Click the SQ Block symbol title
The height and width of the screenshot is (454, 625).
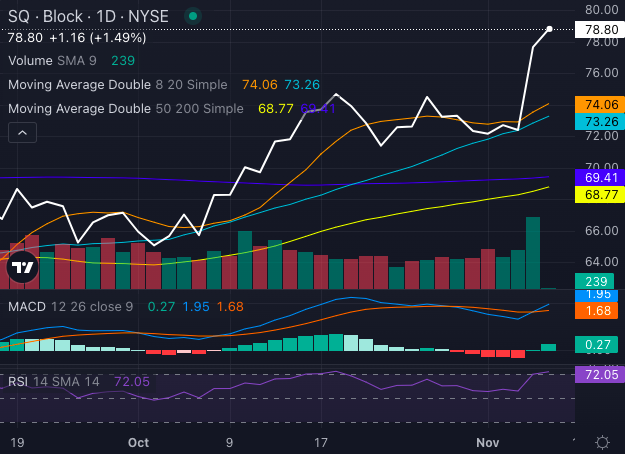(88, 16)
